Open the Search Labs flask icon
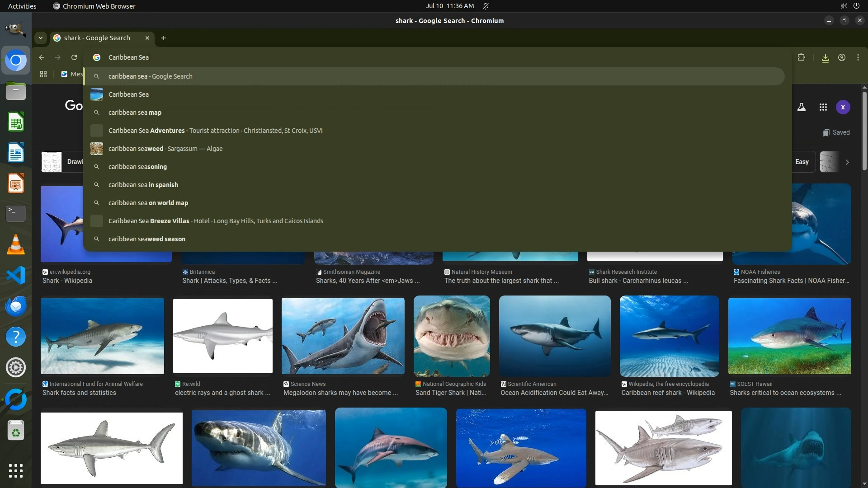This screenshot has height=488, width=868. [x=801, y=107]
